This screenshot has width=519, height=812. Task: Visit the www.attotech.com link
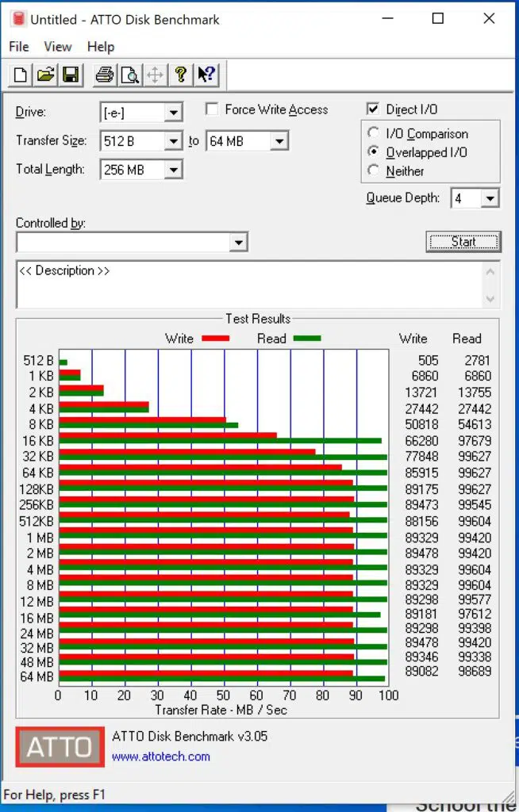[x=161, y=756]
